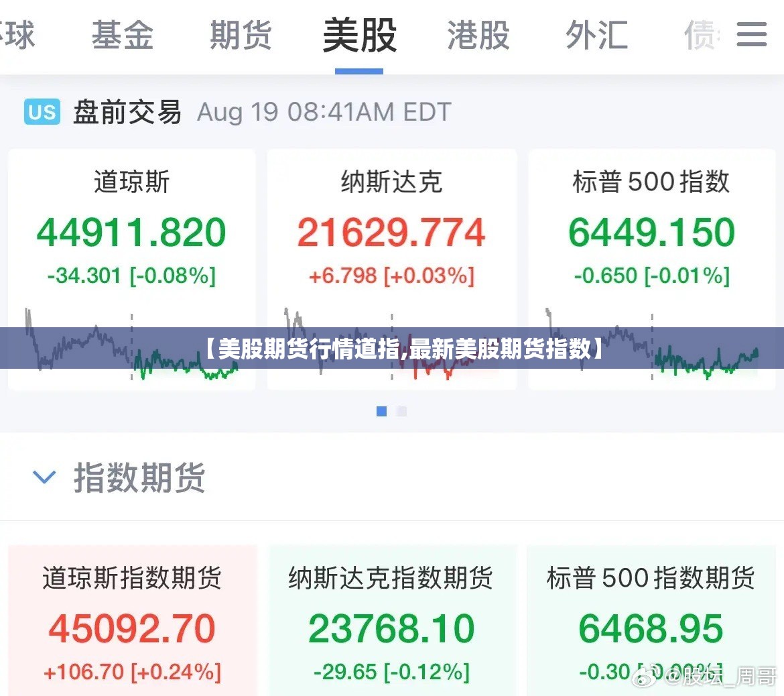
Task: View the 标普 500 intraday mini chart
Action: 651,345
